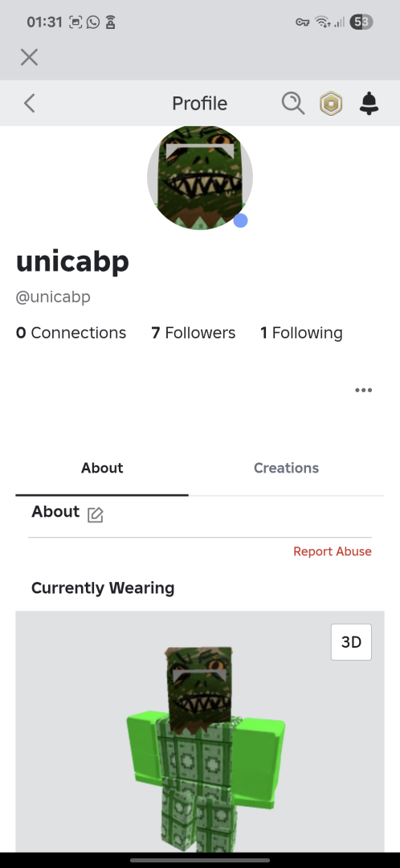Tap the avatar in Currently Wearing preview
This screenshot has width=400, height=868.
(x=206, y=748)
